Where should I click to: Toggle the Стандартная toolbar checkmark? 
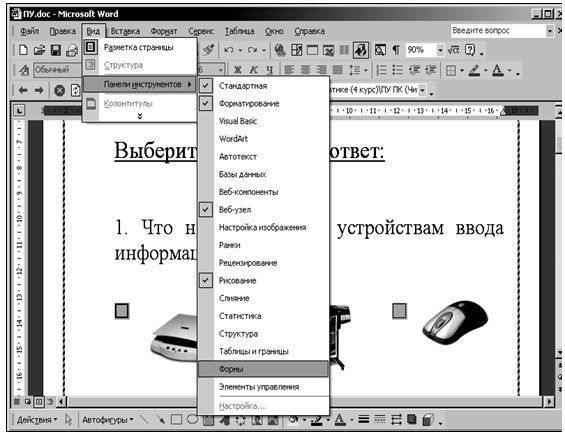click(x=206, y=86)
